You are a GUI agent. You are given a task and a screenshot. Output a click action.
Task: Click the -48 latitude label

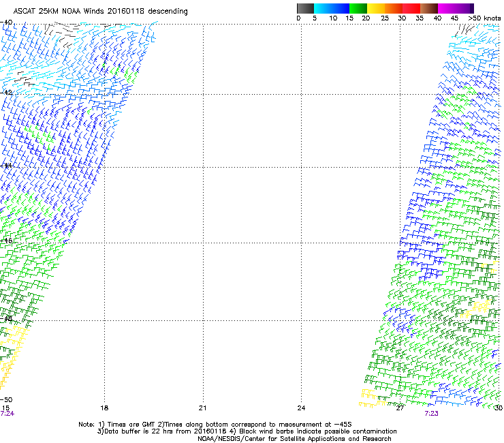(x=6, y=318)
